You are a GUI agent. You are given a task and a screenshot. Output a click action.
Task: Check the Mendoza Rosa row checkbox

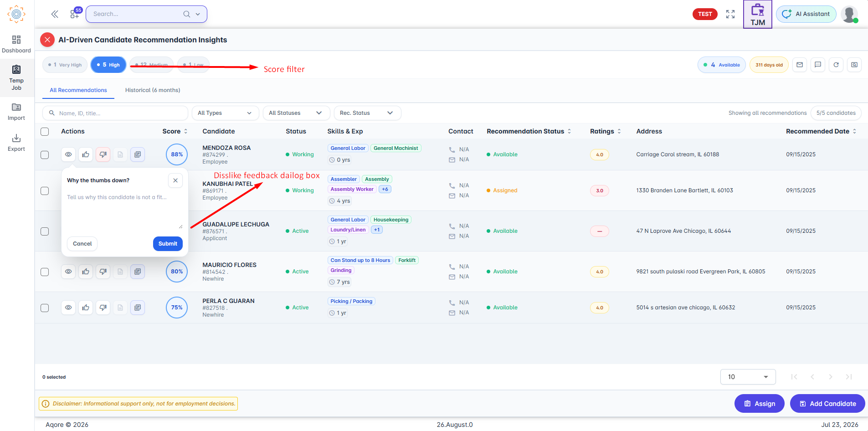point(45,155)
